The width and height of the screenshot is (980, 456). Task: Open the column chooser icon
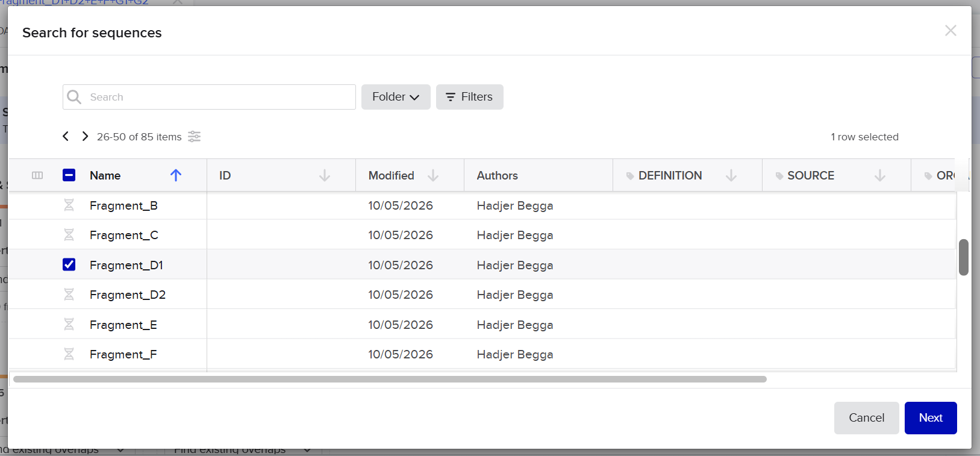click(37, 175)
